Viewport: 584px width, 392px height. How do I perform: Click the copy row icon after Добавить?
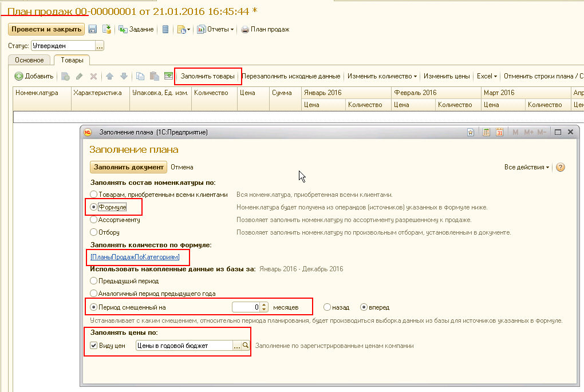[65, 76]
